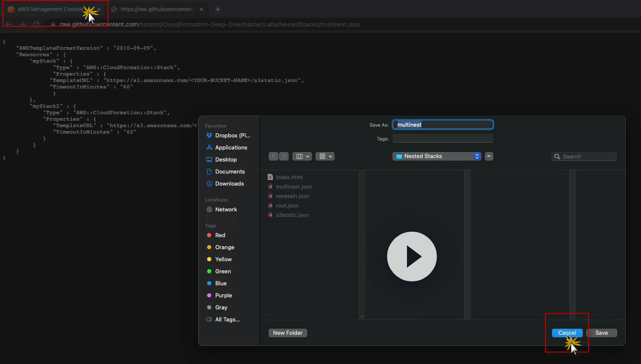Click the Locations sidebar heading
This screenshot has height=364, width=641.
(216, 200)
